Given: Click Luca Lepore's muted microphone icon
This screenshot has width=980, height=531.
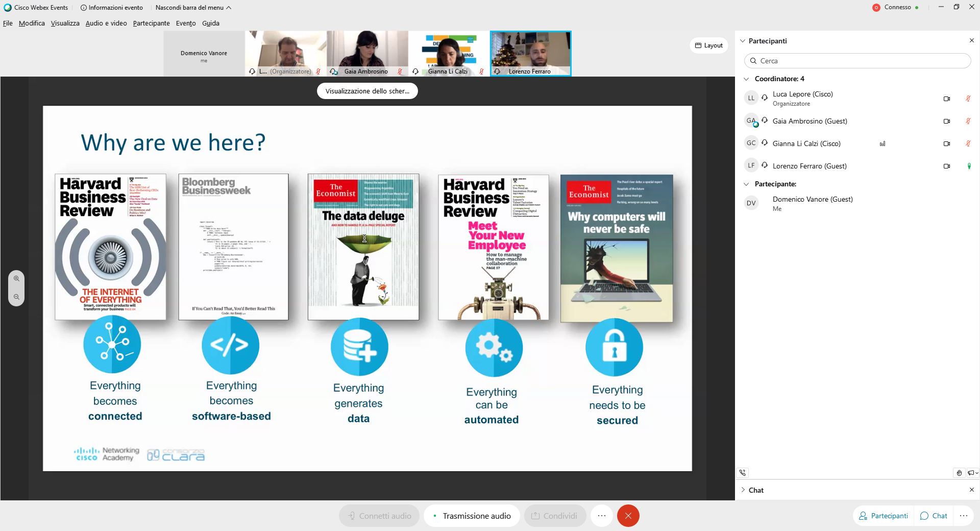Looking at the screenshot, I should point(968,99).
